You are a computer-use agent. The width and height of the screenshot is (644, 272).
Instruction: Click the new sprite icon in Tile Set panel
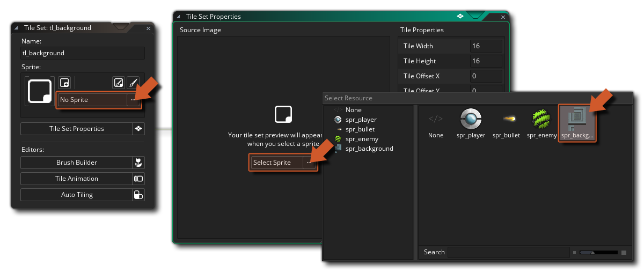(64, 83)
